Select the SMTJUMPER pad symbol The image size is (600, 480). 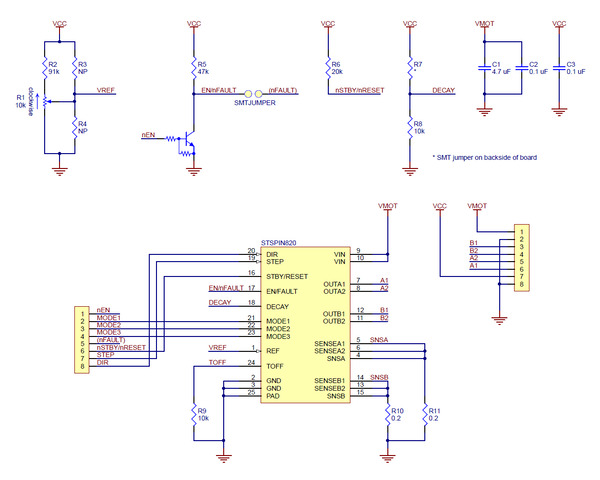[x=253, y=94]
